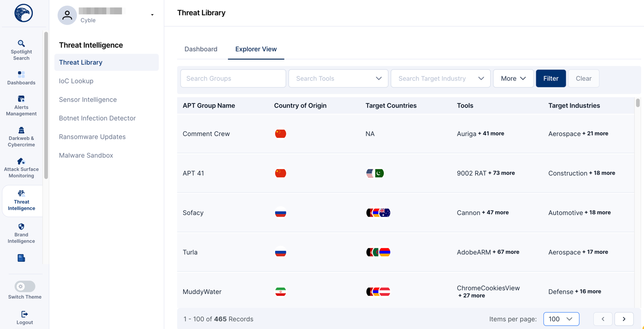Viewport: 644px width, 329px height.
Task: Click '+ 16 more' industries for MuddyWater
Action: pos(588,292)
